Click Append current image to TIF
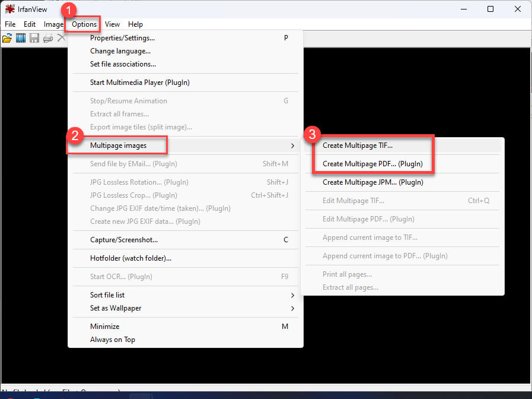Viewport: 532px width, 399px height. pos(402,237)
